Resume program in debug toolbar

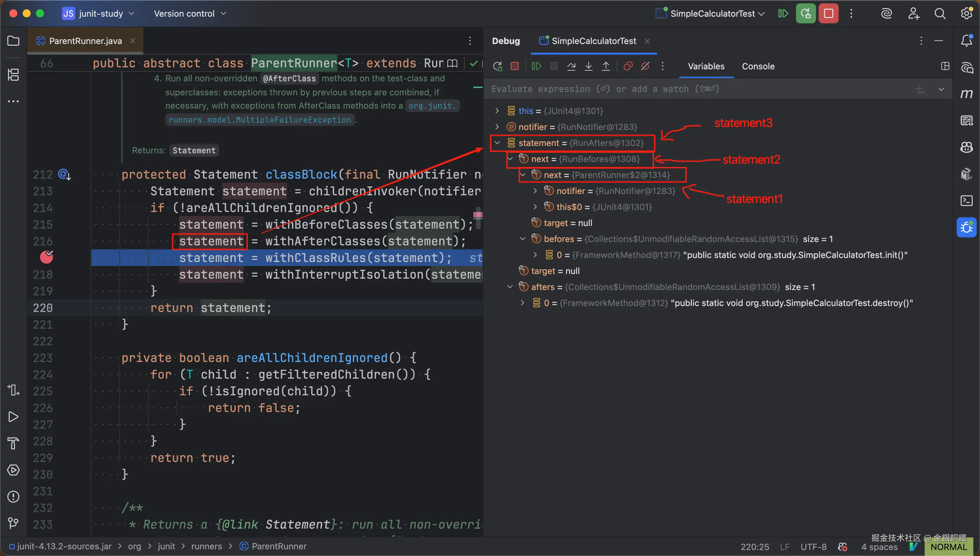click(536, 66)
